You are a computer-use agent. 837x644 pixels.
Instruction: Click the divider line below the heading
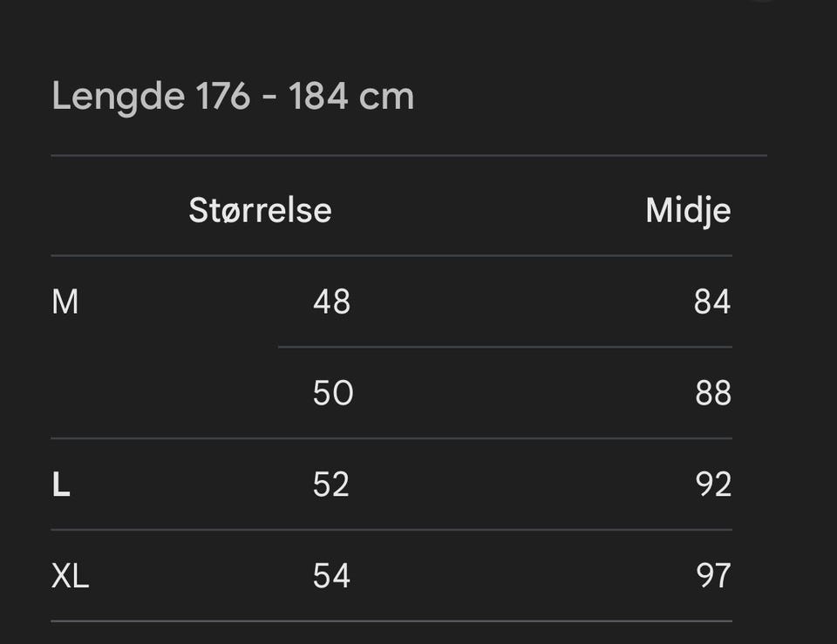(409, 156)
